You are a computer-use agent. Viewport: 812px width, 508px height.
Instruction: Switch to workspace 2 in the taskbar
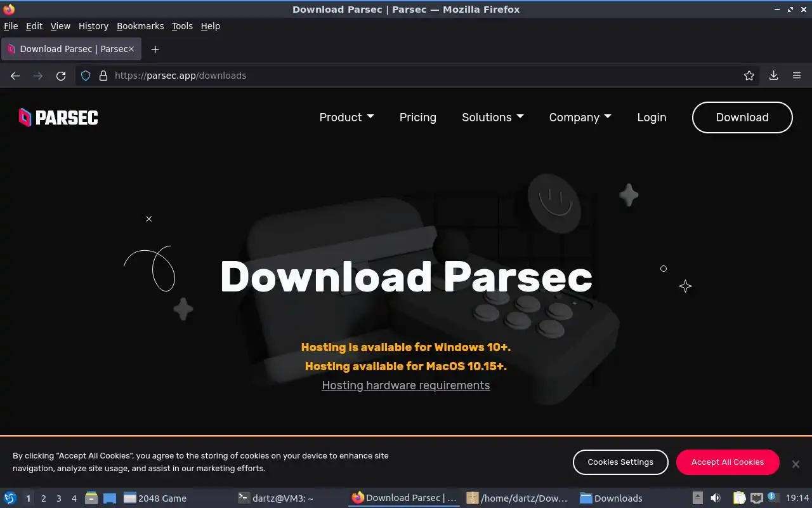tap(43, 498)
